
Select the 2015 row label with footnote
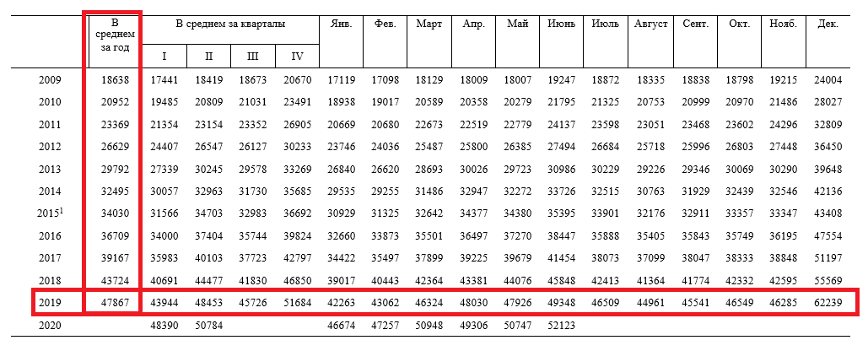point(51,213)
